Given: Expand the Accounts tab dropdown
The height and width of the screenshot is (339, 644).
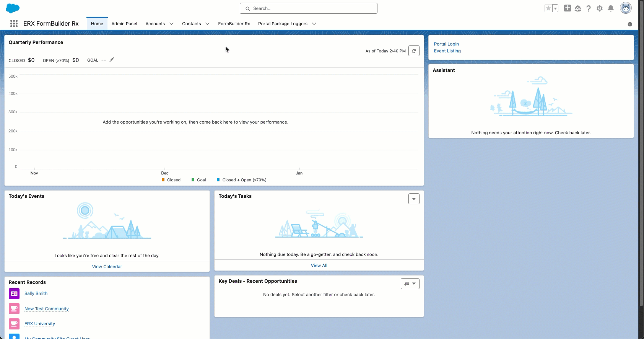Looking at the screenshot, I should tap(171, 24).
